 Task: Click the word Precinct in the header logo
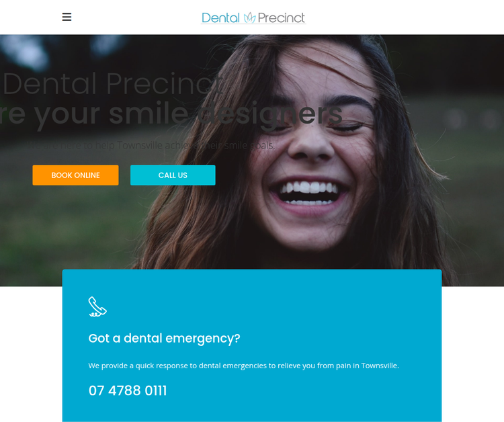282,18
